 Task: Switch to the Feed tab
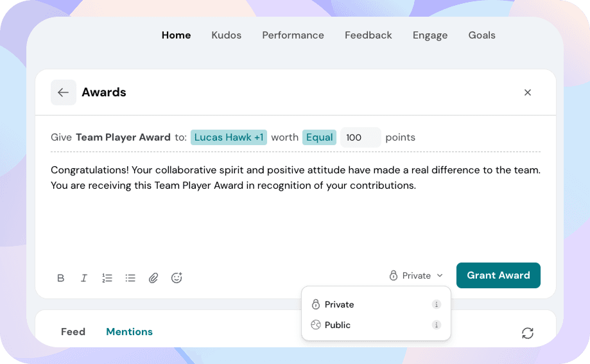pos(73,332)
